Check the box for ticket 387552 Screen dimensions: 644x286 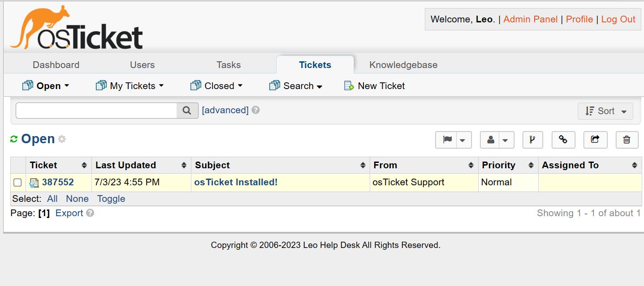17,183
